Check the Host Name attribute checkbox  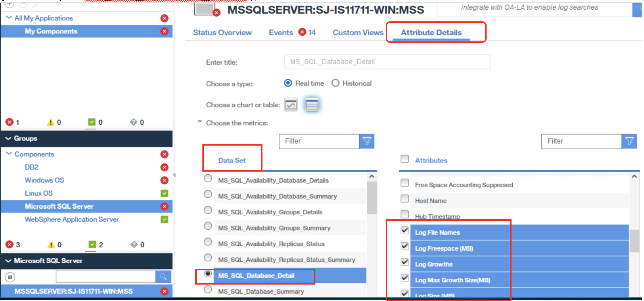coord(405,198)
